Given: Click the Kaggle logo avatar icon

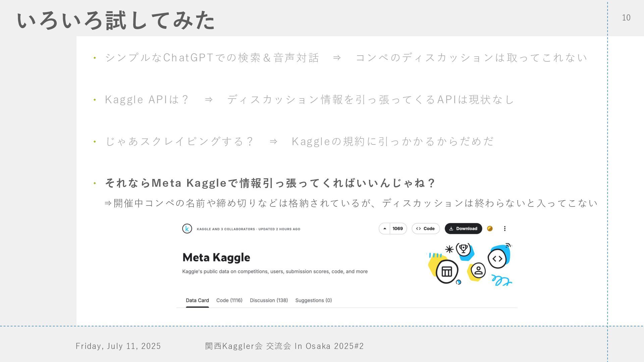Looking at the screenshot, I should point(187,229).
